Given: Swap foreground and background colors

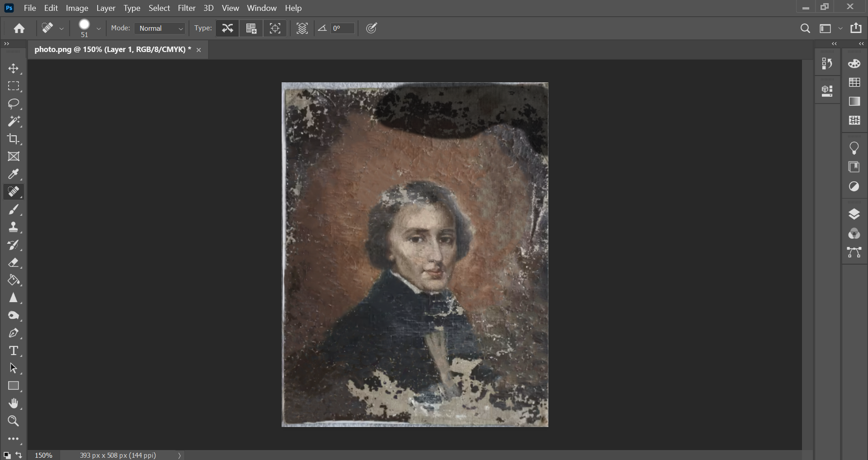Looking at the screenshot, I should 19,455.
